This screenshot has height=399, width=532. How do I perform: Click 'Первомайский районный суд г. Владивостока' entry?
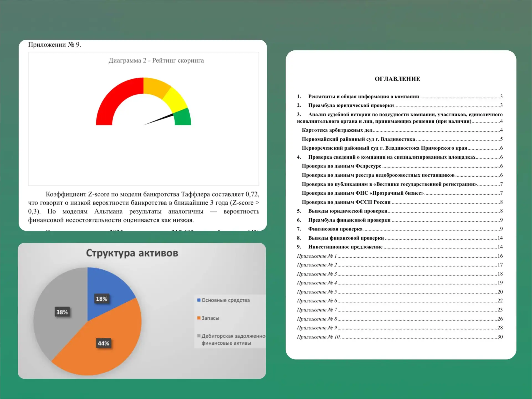402,139
